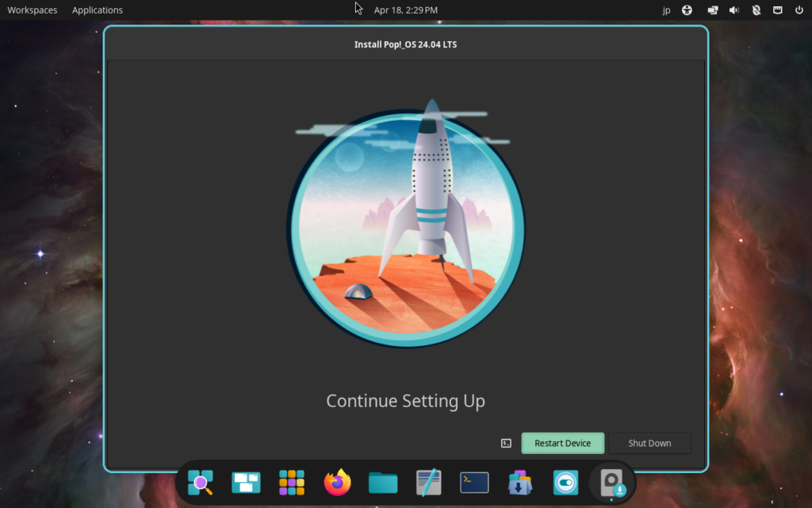This screenshot has width=812, height=508.
Task: Click the tiling windows panel icon
Action: point(712,10)
